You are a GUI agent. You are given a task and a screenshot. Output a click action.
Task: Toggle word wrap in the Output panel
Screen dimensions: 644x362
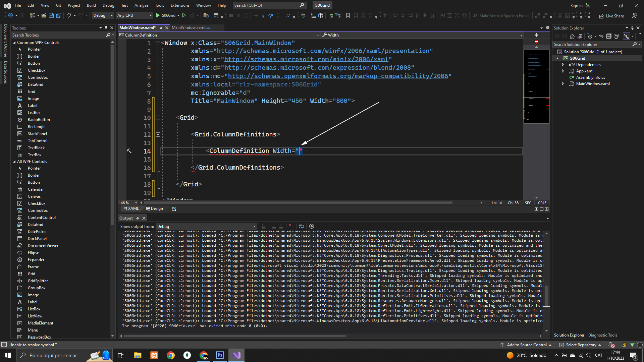[302, 226]
